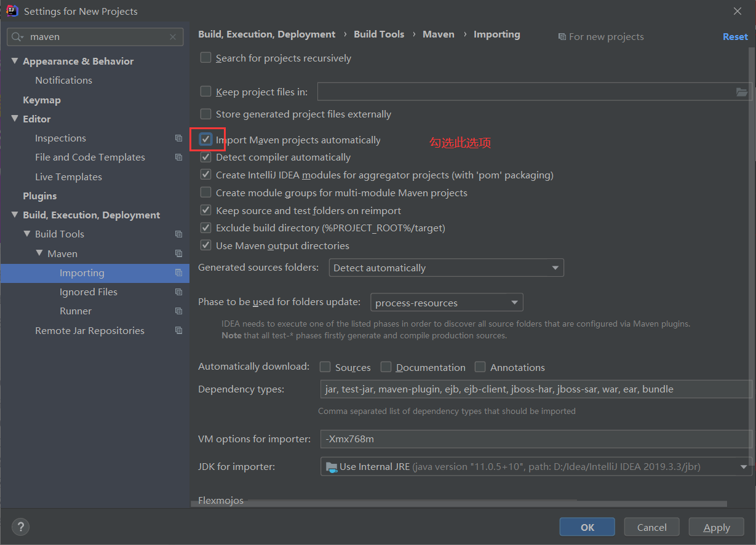Screen dimensions: 756x545
Task: Close the Settings dialog window
Action: pos(738,11)
